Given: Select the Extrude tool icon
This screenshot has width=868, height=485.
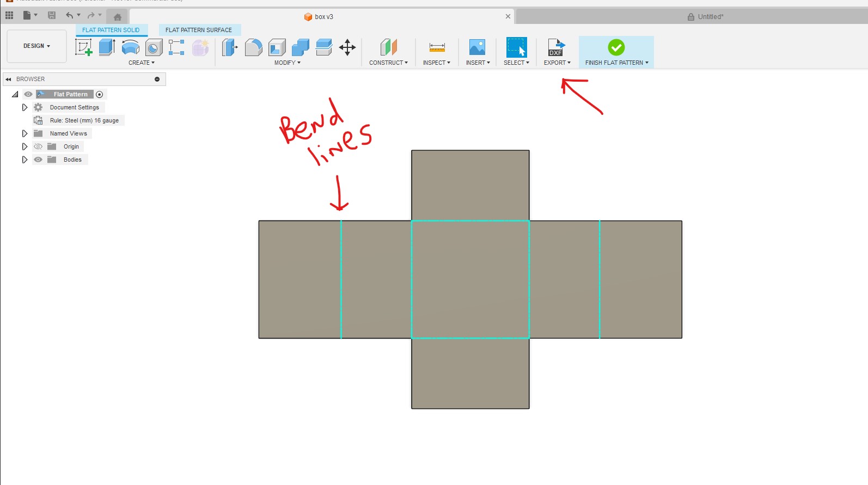Looking at the screenshot, I should 107,47.
